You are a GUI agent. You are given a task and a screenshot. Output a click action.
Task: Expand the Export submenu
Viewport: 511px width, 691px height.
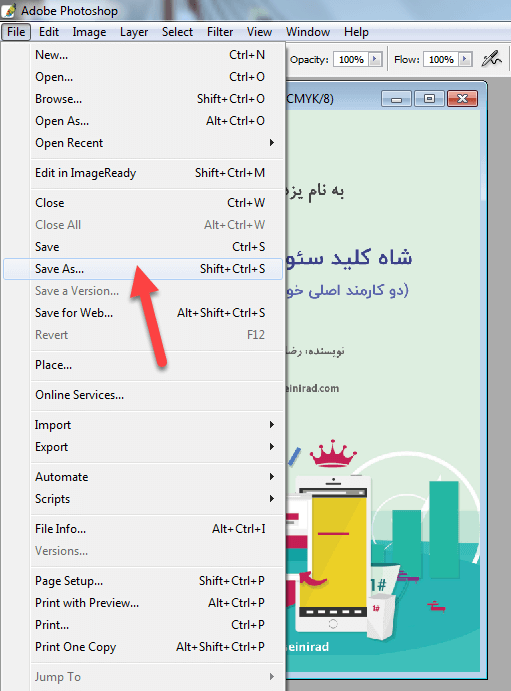143,447
